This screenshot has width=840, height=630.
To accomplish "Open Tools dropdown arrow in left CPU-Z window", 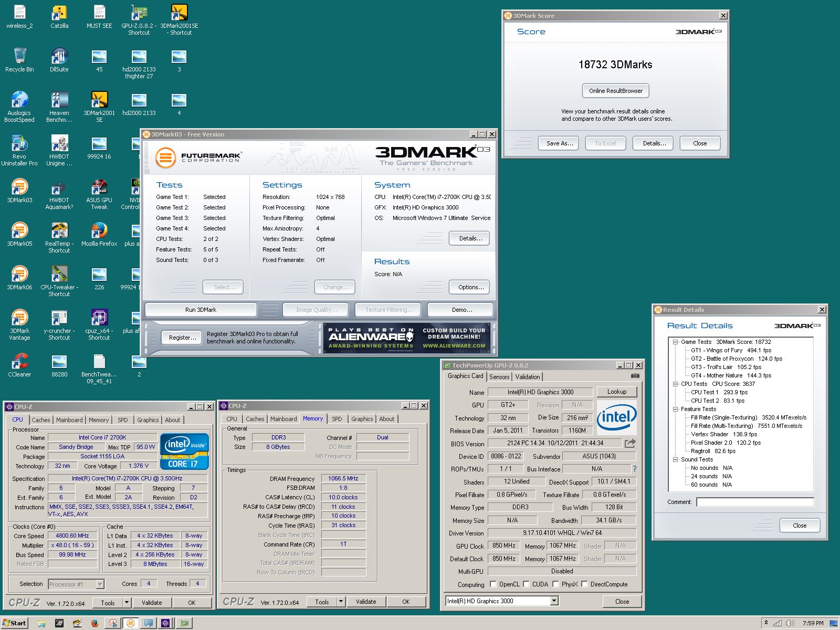I will pos(127,603).
